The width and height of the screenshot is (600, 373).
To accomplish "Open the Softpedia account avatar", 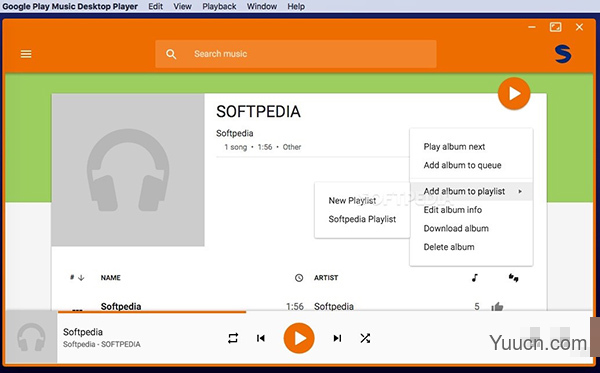I will (563, 54).
